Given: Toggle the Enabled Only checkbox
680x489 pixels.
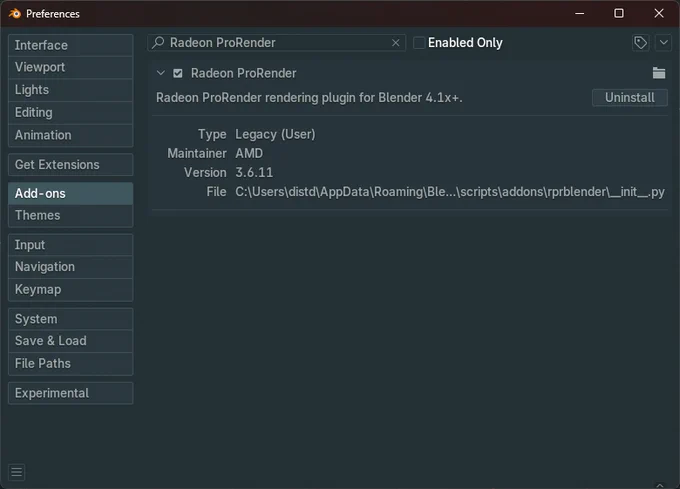Looking at the screenshot, I should coord(419,43).
